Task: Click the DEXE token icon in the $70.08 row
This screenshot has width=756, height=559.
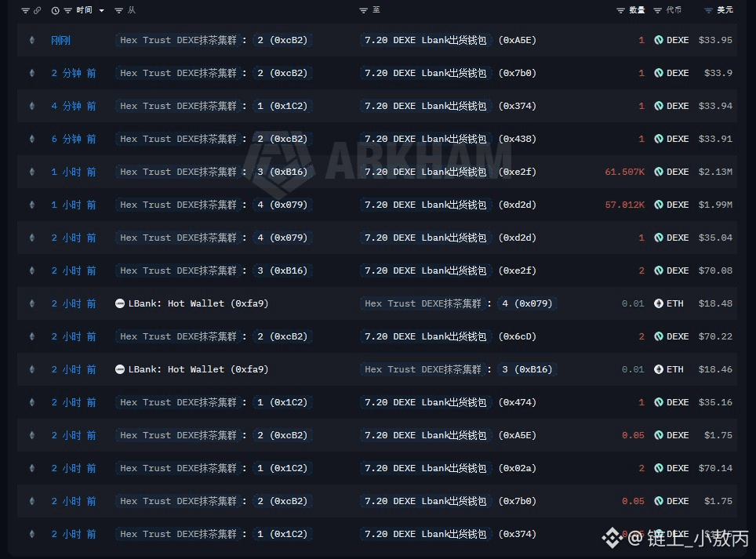Action: click(x=659, y=270)
